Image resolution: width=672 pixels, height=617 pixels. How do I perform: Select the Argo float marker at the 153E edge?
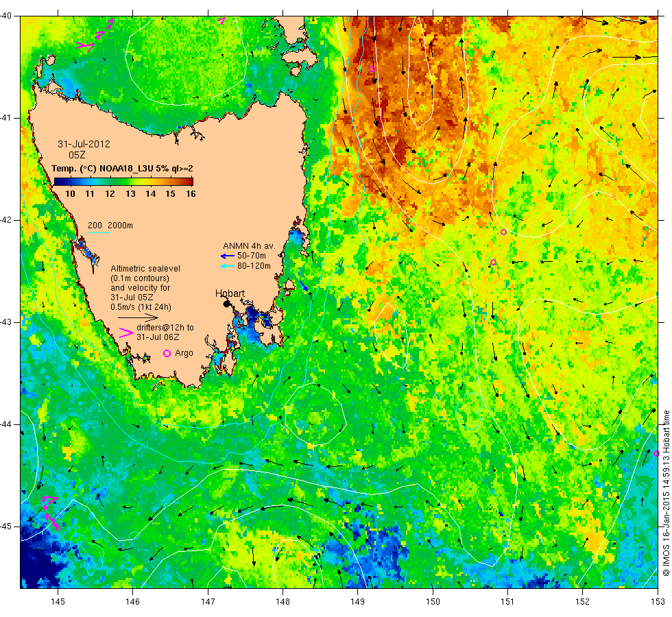point(656,453)
